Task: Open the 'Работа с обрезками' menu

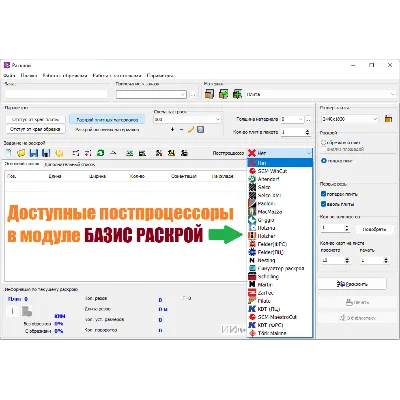Action: [65, 76]
